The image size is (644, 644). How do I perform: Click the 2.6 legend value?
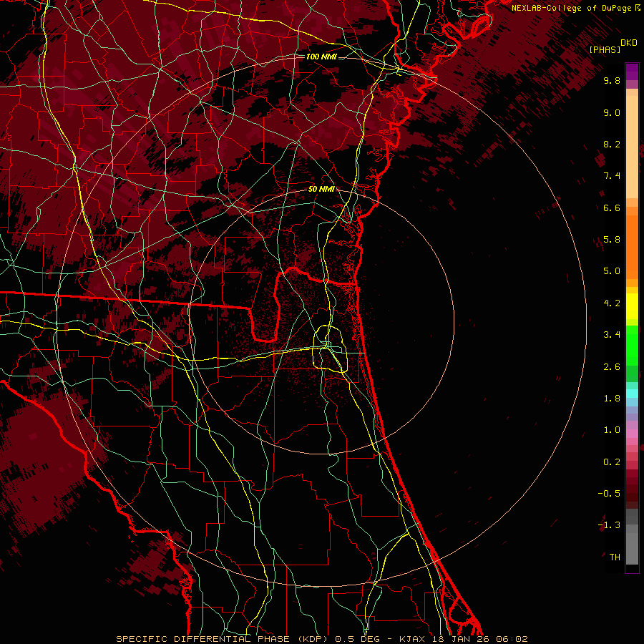click(612, 367)
